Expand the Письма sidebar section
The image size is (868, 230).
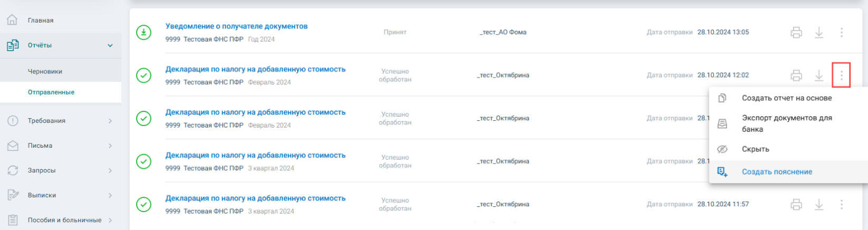[x=61, y=146]
